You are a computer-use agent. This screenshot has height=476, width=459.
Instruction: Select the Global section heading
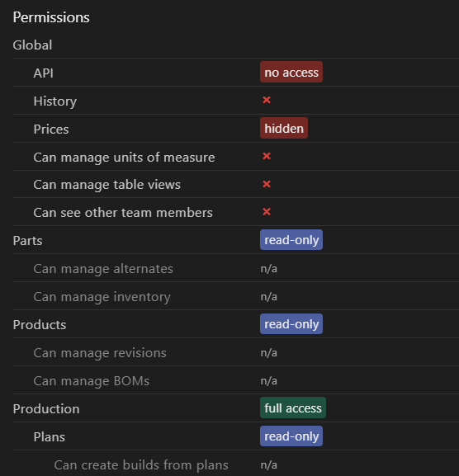point(32,45)
